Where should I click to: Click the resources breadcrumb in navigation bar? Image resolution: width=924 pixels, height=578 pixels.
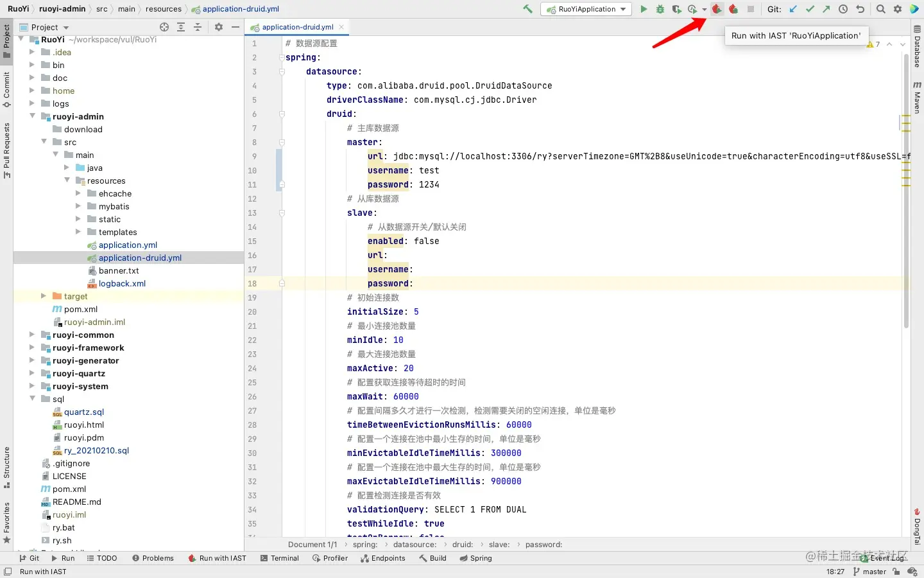(164, 9)
